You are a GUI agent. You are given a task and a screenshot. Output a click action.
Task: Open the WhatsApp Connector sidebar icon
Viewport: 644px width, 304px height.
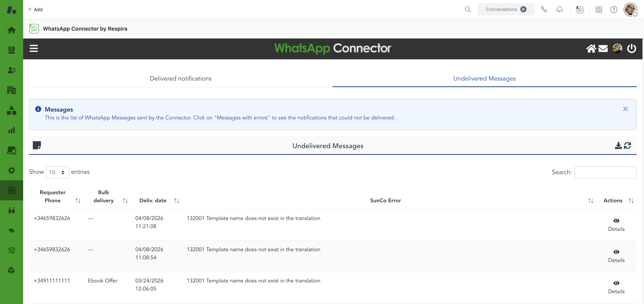[12, 190]
